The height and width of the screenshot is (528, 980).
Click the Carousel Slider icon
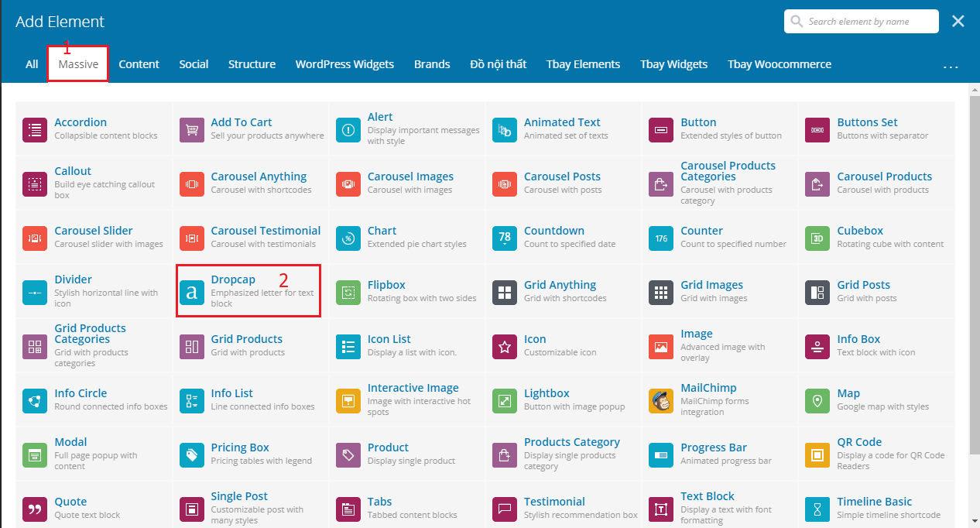click(x=35, y=238)
